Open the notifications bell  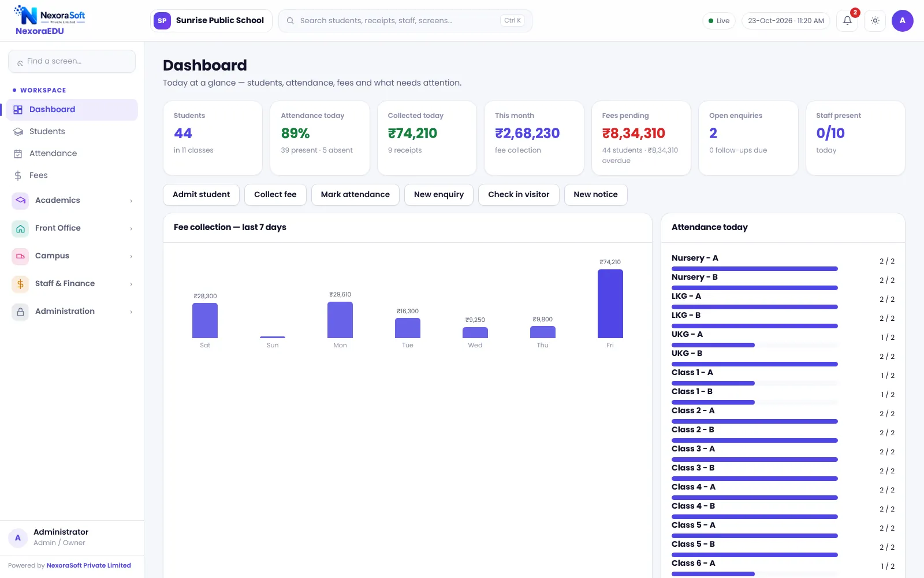847,21
